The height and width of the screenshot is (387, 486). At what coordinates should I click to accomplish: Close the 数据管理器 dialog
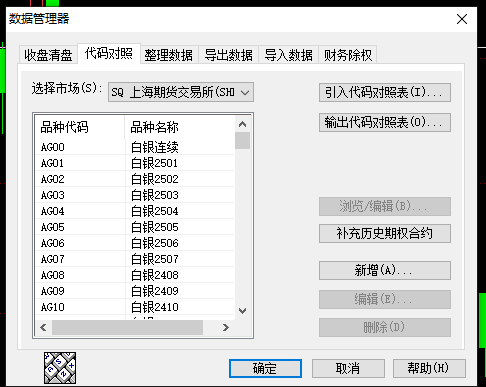462,19
